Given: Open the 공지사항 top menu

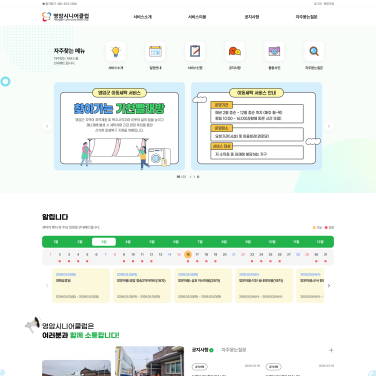Looking at the screenshot, I should (x=252, y=17).
